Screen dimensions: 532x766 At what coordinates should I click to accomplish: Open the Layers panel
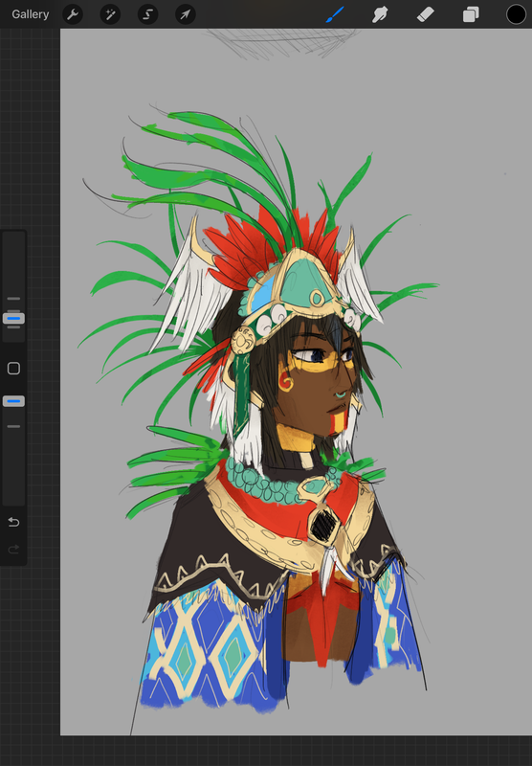point(471,14)
